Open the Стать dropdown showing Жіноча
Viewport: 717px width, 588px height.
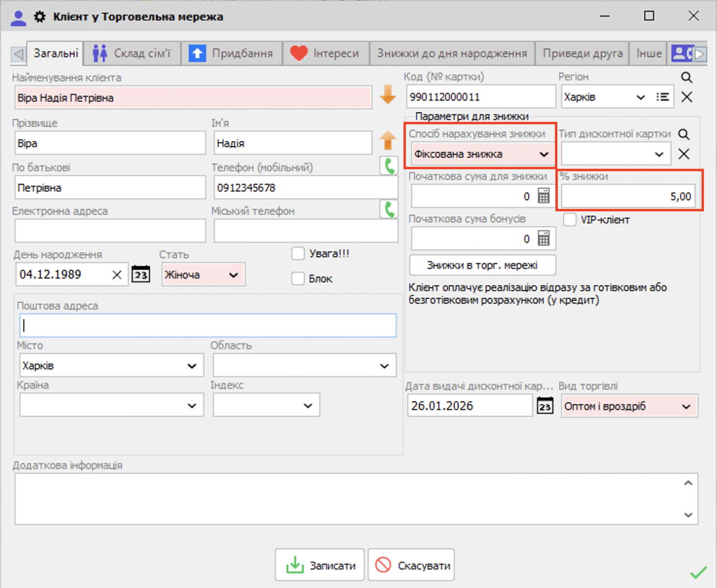point(234,275)
